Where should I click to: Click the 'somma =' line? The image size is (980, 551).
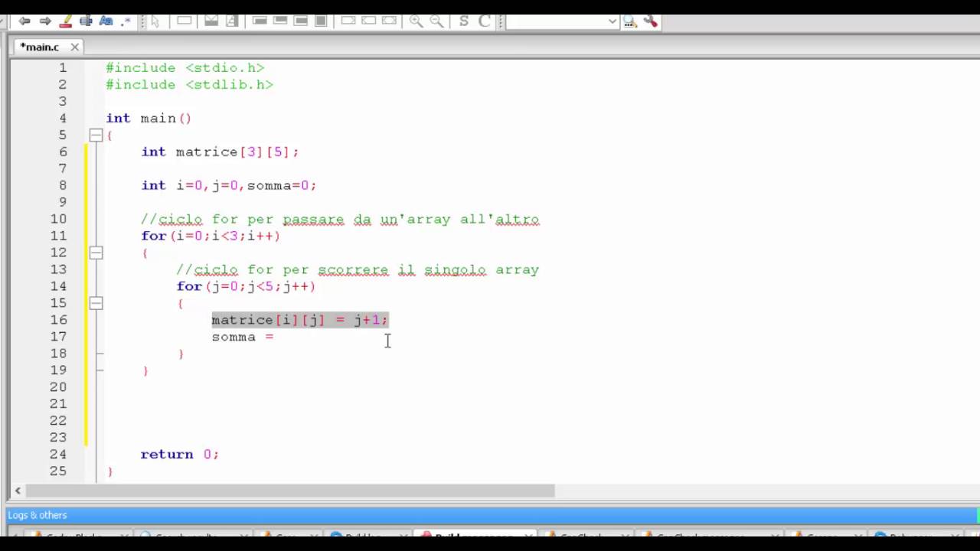tap(243, 337)
